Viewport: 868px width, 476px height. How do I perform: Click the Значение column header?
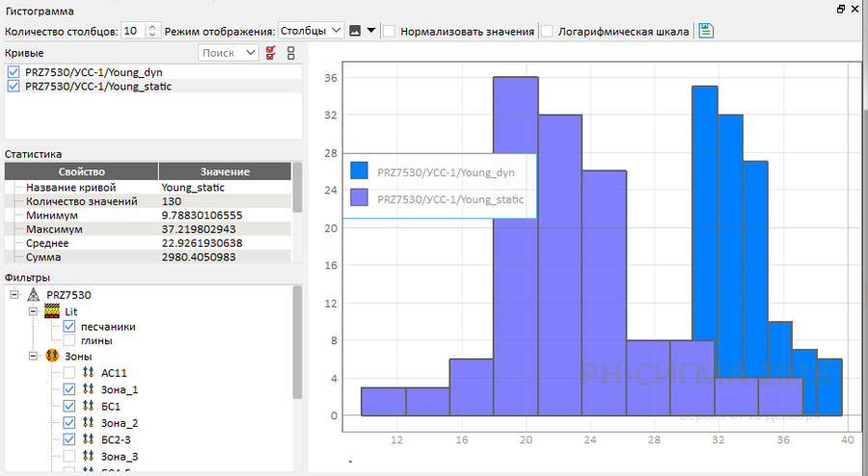pyautogui.click(x=224, y=172)
